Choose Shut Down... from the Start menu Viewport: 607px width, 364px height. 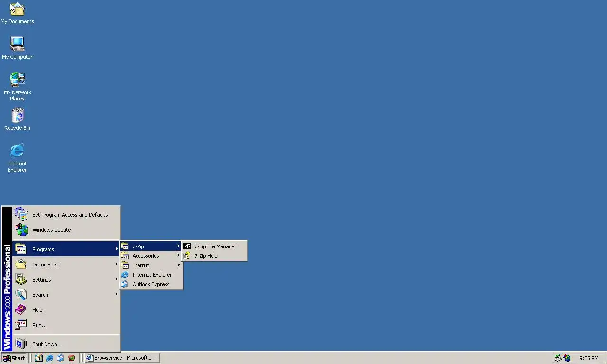point(66,344)
